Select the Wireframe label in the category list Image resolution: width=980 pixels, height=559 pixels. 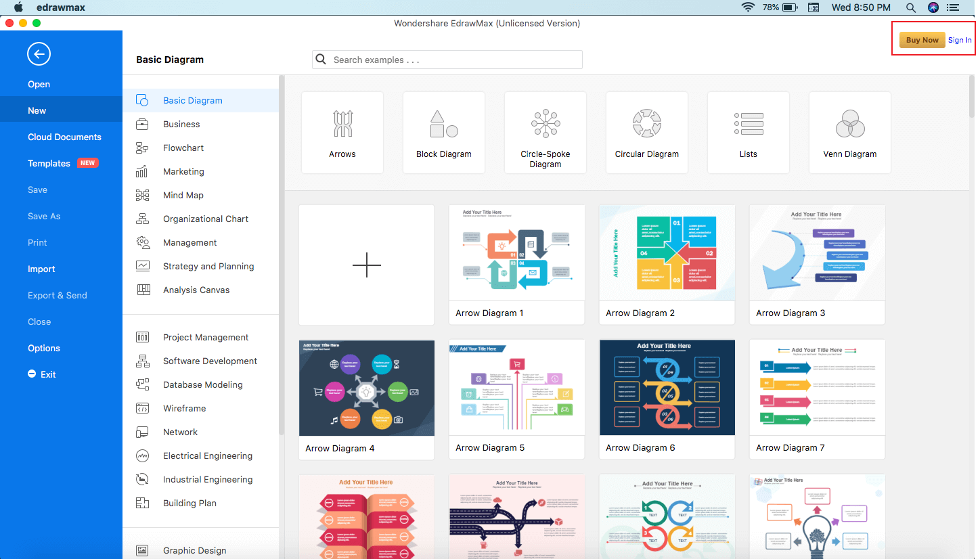pos(184,408)
